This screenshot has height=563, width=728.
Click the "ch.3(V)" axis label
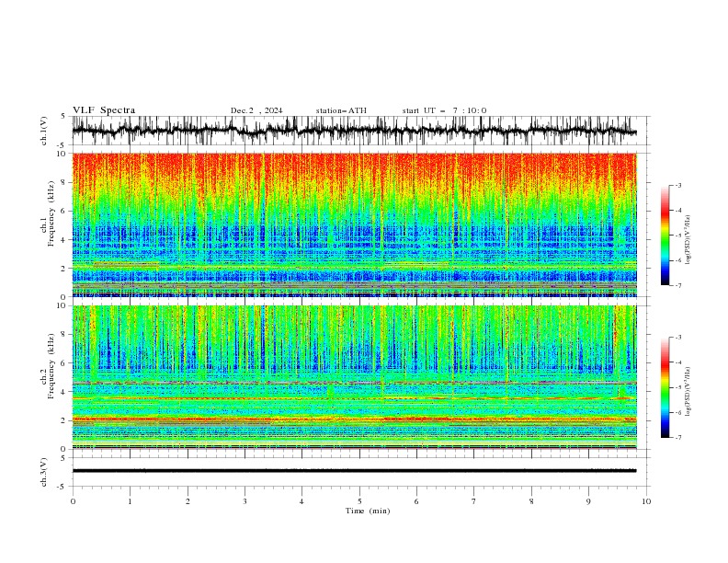coord(44,472)
